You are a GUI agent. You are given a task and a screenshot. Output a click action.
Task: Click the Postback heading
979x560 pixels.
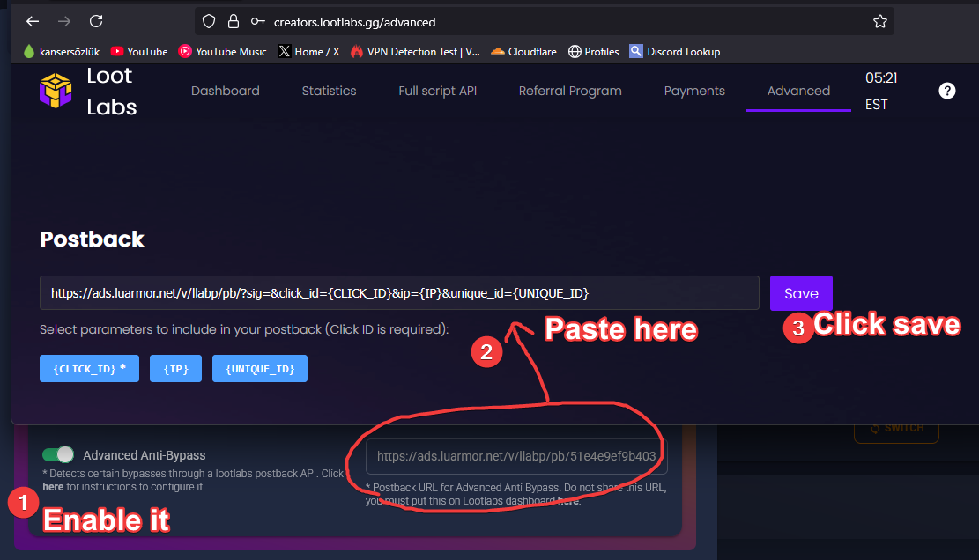[92, 239]
